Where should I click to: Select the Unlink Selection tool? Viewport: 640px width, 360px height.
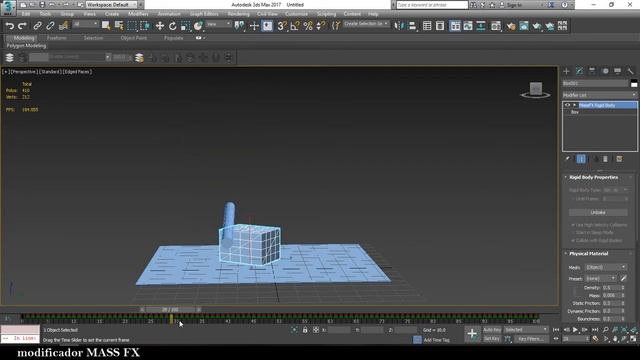tap(50, 26)
